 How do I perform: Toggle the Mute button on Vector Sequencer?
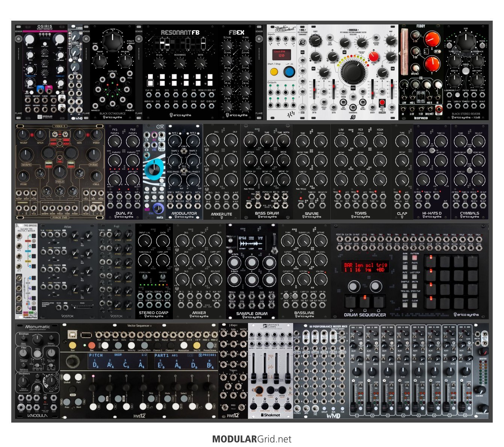pyautogui.click(x=168, y=399)
